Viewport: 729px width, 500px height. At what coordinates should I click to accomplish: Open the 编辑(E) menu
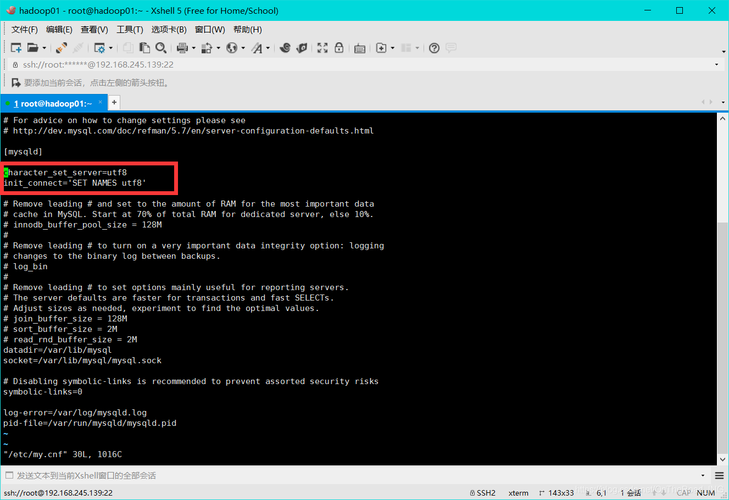[59, 30]
